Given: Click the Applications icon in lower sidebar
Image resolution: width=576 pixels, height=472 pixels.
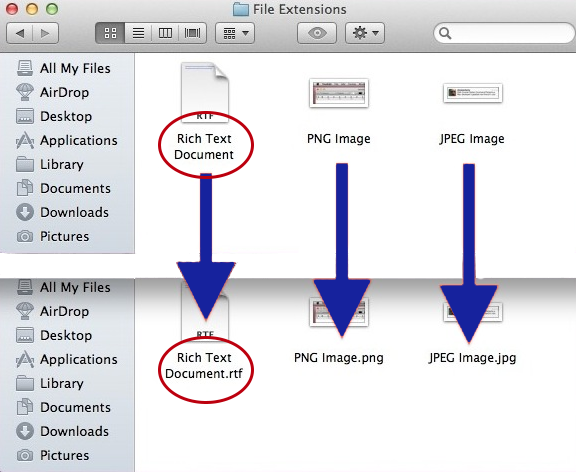Looking at the screenshot, I should pos(25,359).
